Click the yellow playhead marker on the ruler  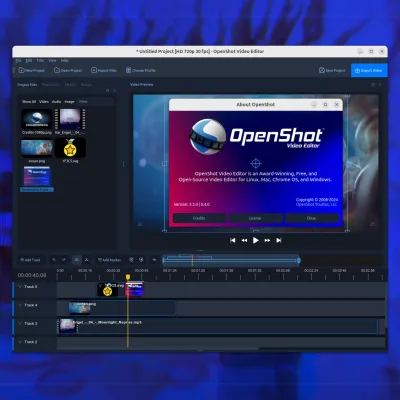pos(128,277)
